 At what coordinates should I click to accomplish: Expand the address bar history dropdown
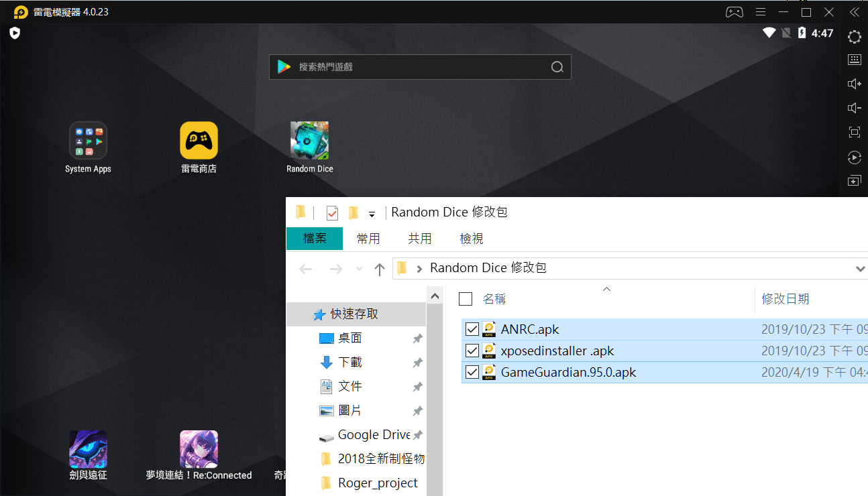860,269
